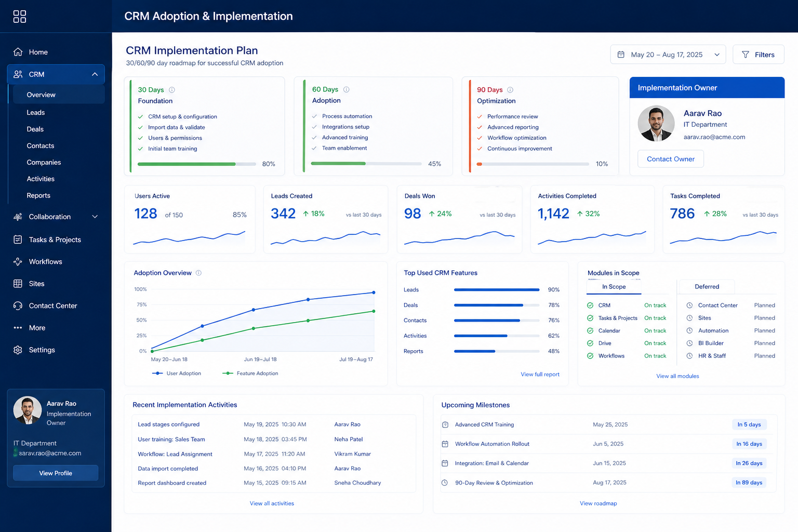Toggle Workflow optimization checkmark
Image resolution: width=798 pixels, height=532 pixels.
pyautogui.click(x=480, y=138)
